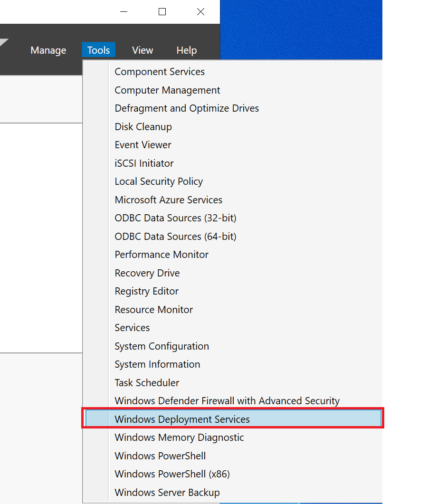Open Computer Management
428x504 pixels.
point(167,90)
